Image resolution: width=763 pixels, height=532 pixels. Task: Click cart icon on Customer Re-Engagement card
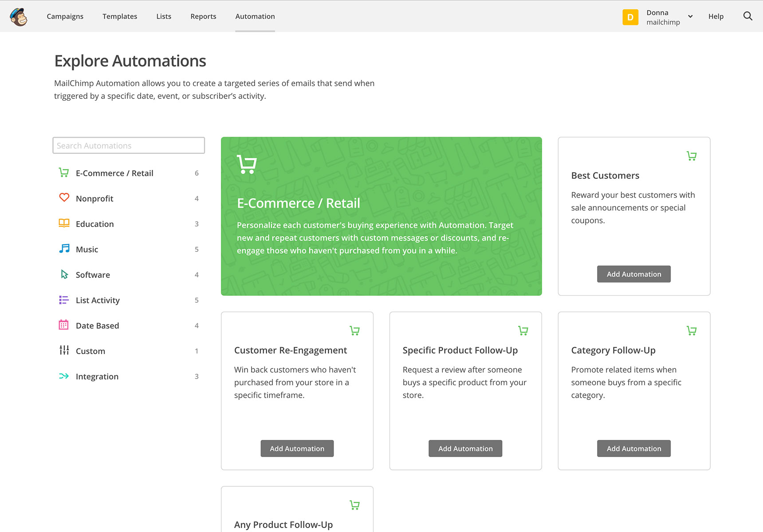pos(354,331)
